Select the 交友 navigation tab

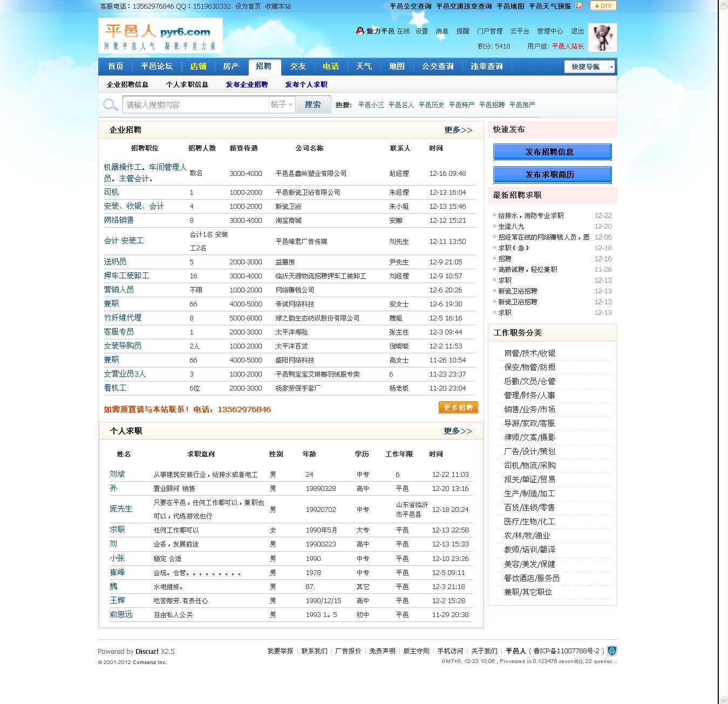[x=298, y=66]
